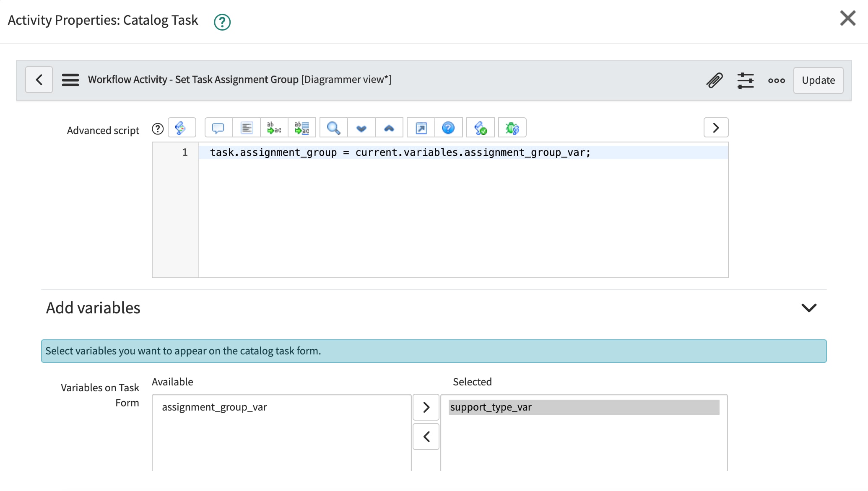This screenshot has height=491, width=868.
Task: Select assignment_group_var in the Available list
Action: tap(215, 407)
